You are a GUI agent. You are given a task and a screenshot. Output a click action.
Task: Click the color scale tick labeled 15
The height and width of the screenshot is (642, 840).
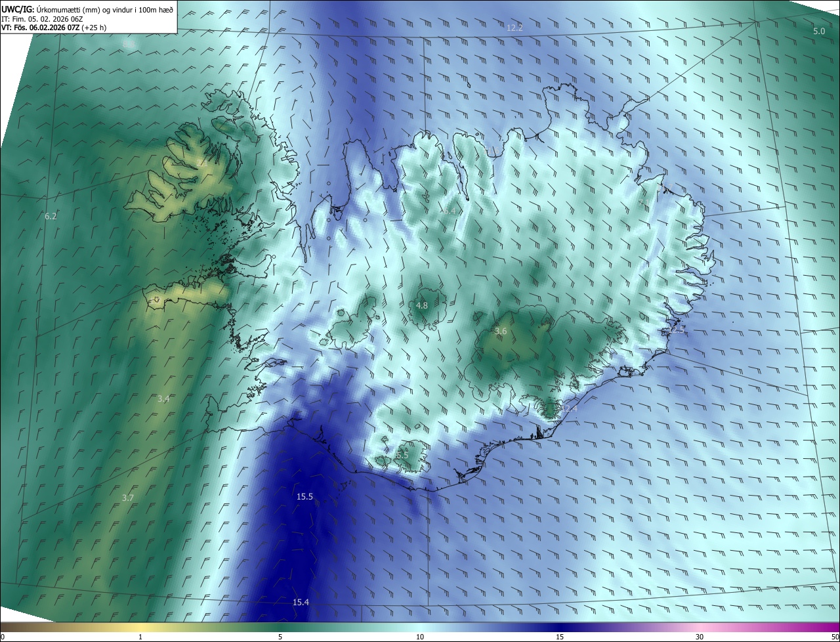pos(560,637)
